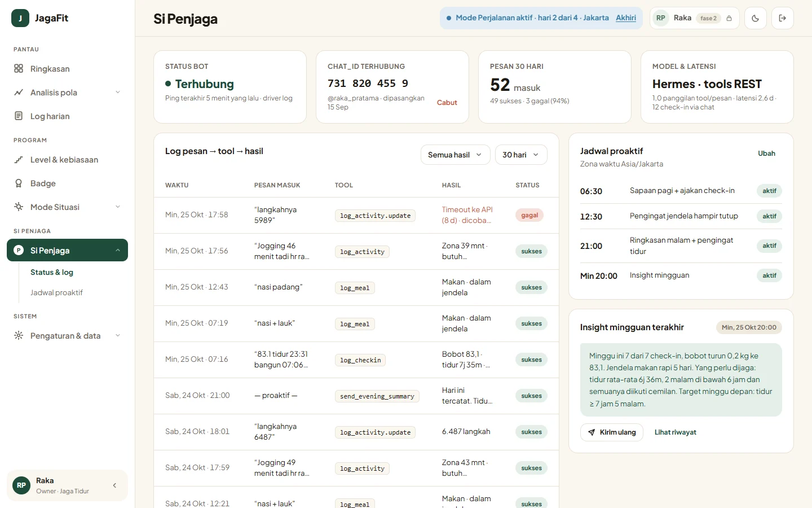The image size is (812, 508).
Task: Click the send_evening_summary tool tag
Action: point(377,396)
